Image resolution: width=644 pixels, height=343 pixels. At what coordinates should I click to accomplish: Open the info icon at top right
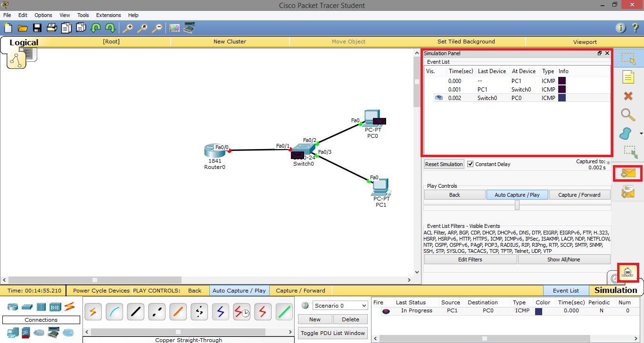(621, 28)
